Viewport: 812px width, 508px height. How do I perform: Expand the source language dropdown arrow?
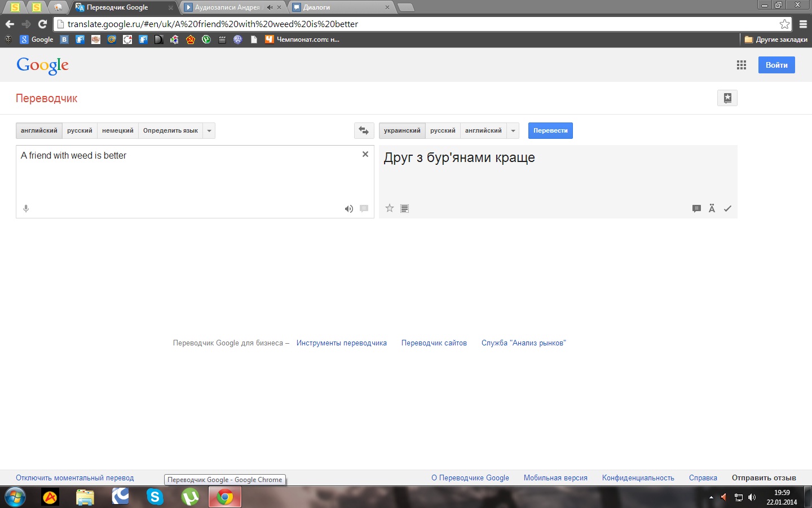pos(209,130)
